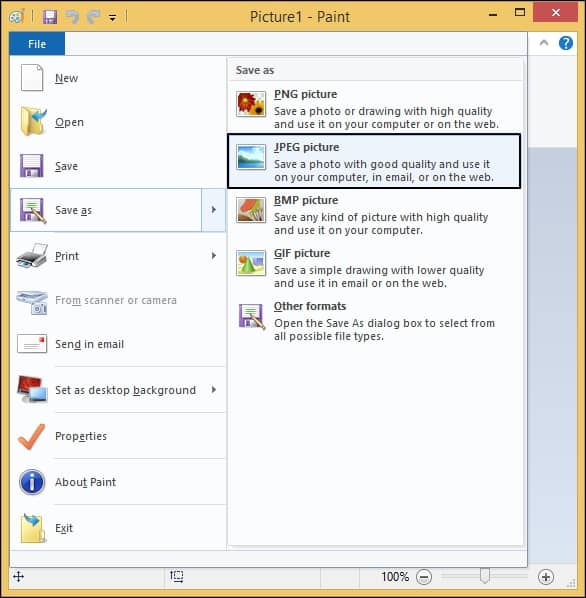Collapse the ribbon with the up chevron
Image resolution: width=586 pixels, height=598 pixels.
click(x=544, y=43)
